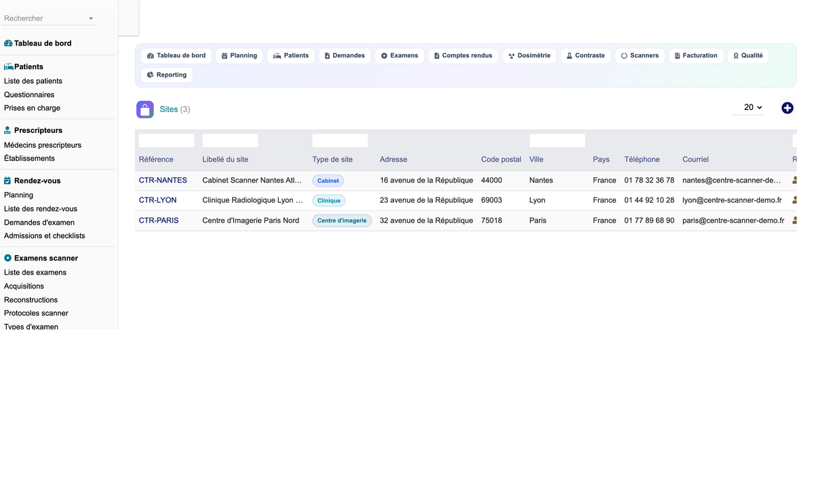Sort by the Libellé du site header
The height and width of the screenshot is (504, 814).
tap(225, 159)
